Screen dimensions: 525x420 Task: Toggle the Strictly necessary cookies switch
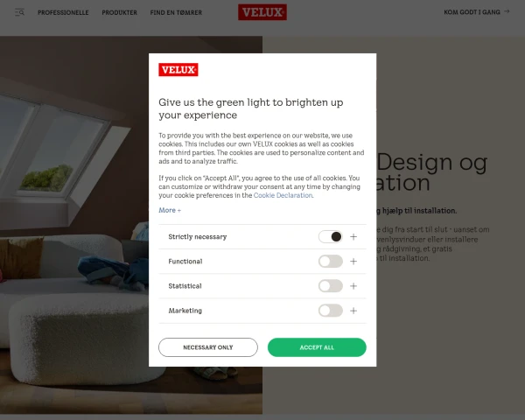(x=331, y=237)
